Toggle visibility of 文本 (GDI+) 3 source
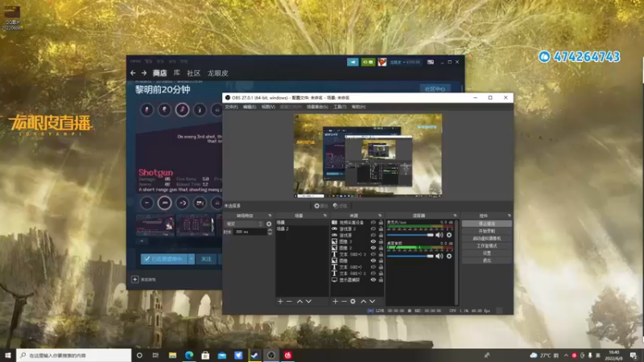Screen dimensions: 644x362 click(373, 254)
